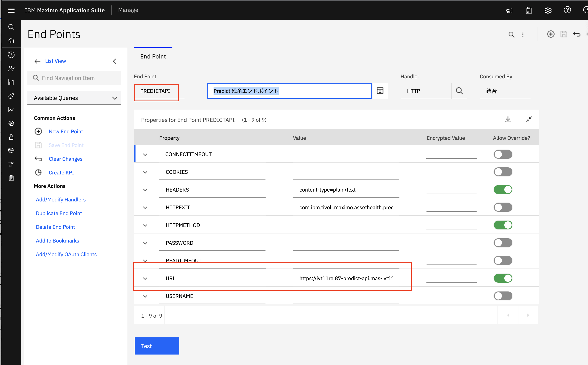Screen dimensions: 588x365
Task: Select the End Point tab
Action: [x=153, y=56]
